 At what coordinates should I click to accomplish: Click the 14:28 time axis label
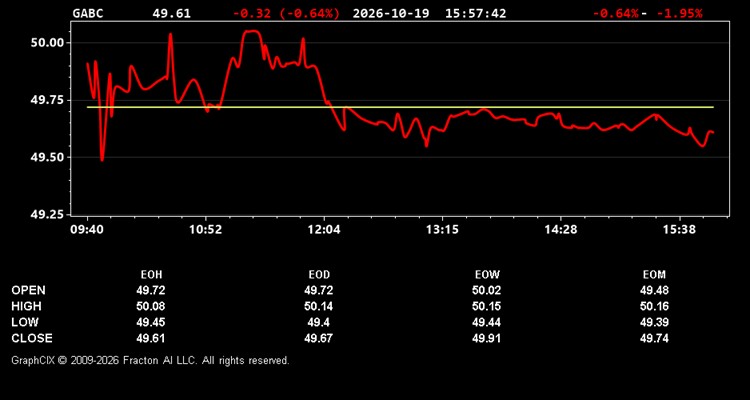561,230
